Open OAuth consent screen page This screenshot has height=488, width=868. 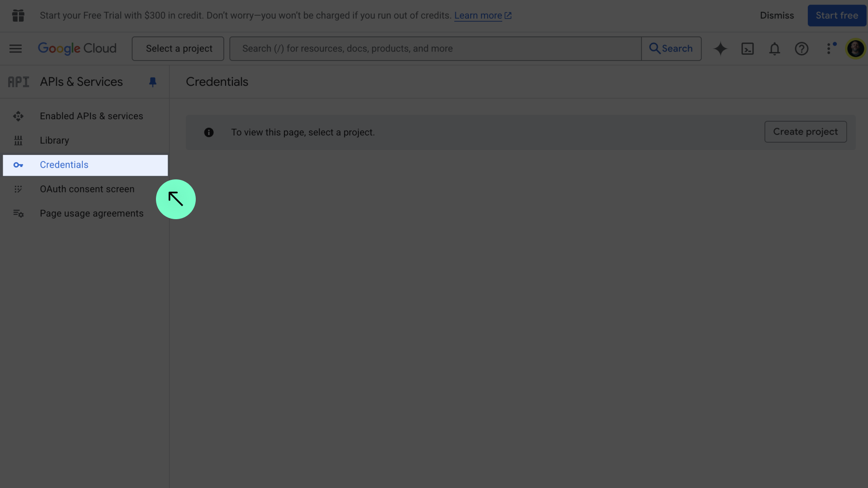click(85, 189)
